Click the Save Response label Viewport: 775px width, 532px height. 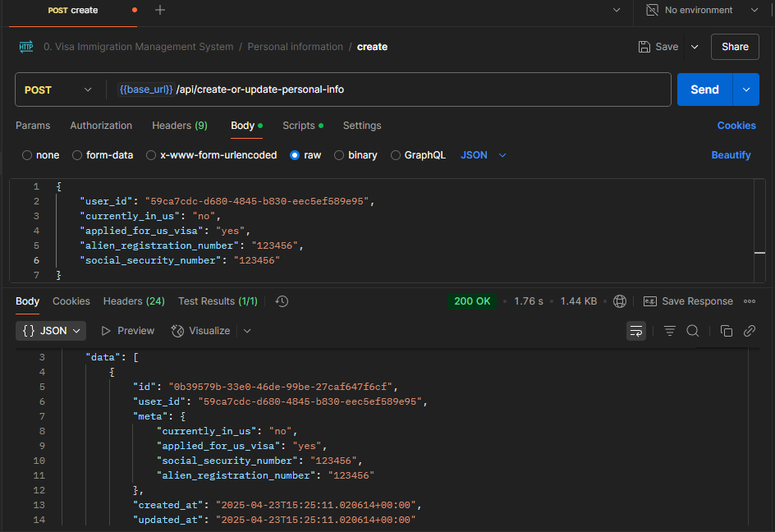click(697, 301)
